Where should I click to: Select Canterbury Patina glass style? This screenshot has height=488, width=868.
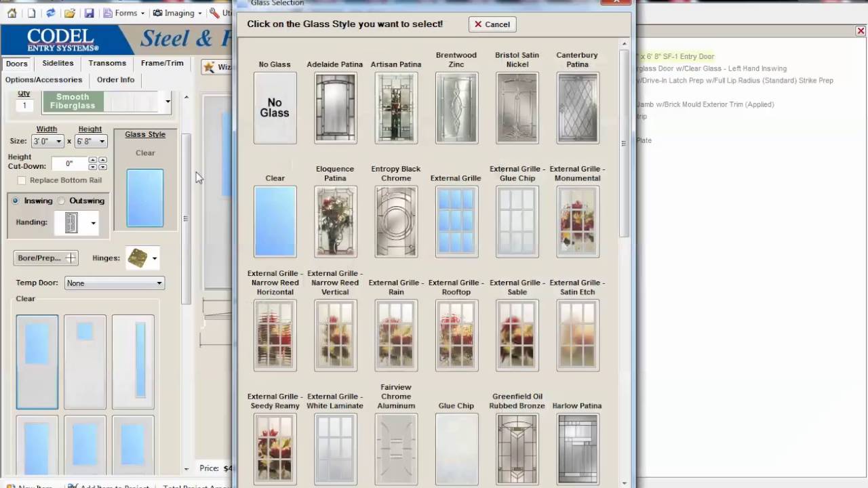[578, 108]
